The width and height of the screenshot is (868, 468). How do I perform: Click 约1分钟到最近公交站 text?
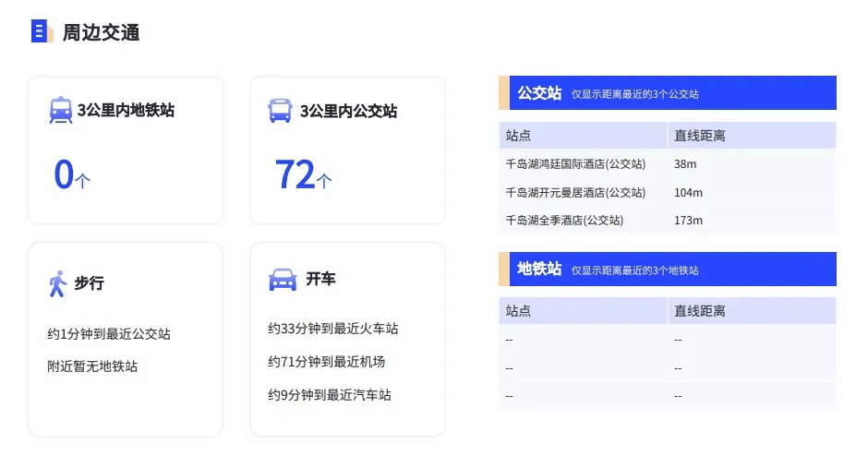tap(109, 334)
